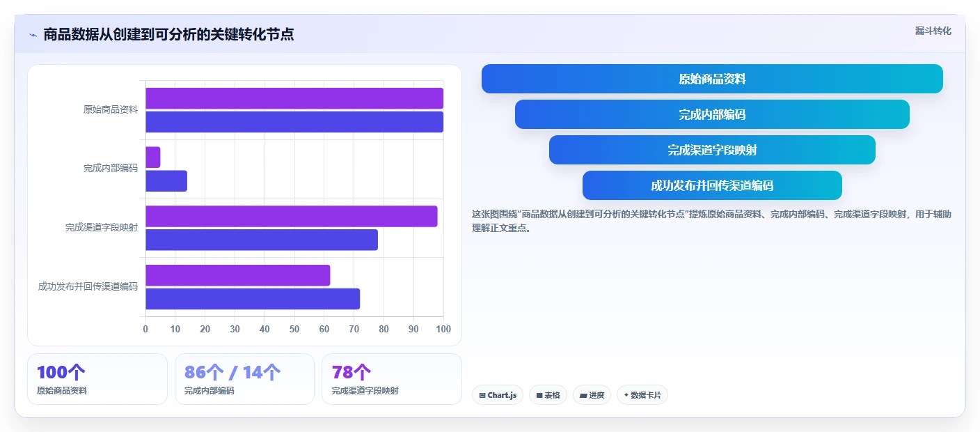
Task: Click the x-axis tick label 30
Action: pos(235,329)
